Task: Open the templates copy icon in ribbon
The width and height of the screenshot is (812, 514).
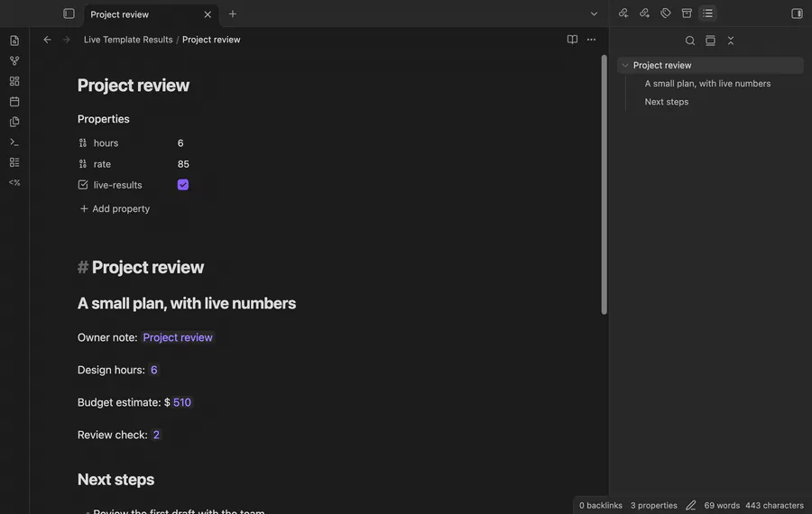Action: point(14,122)
